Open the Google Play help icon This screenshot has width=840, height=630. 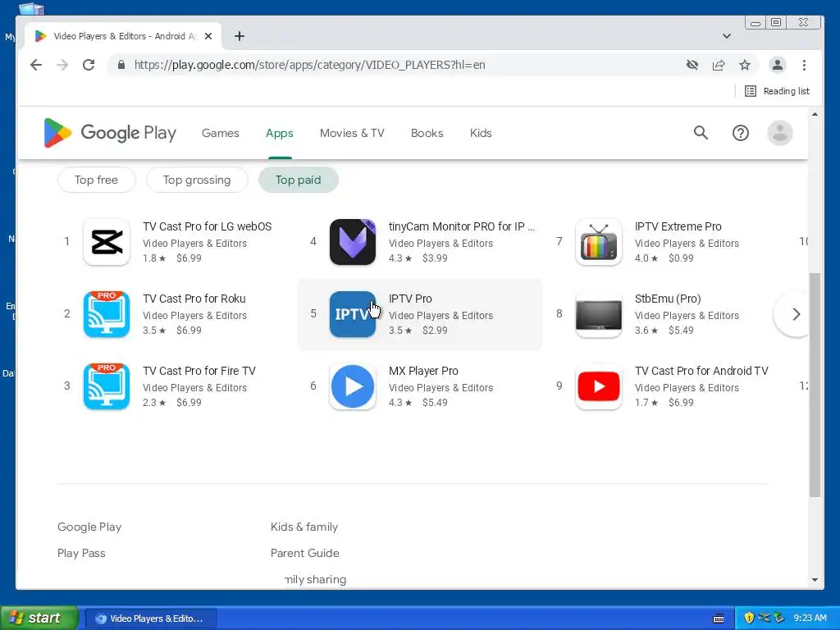coord(741,133)
